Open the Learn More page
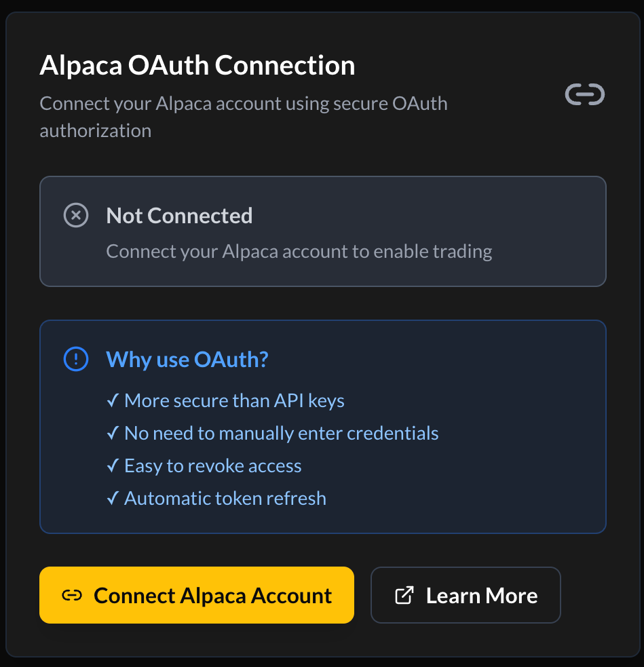The width and height of the screenshot is (644, 667). click(x=466, y=595)
